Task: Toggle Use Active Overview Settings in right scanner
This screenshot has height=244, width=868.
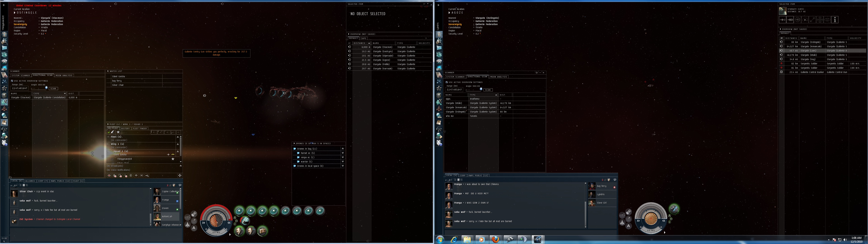Action: [447, 82]
